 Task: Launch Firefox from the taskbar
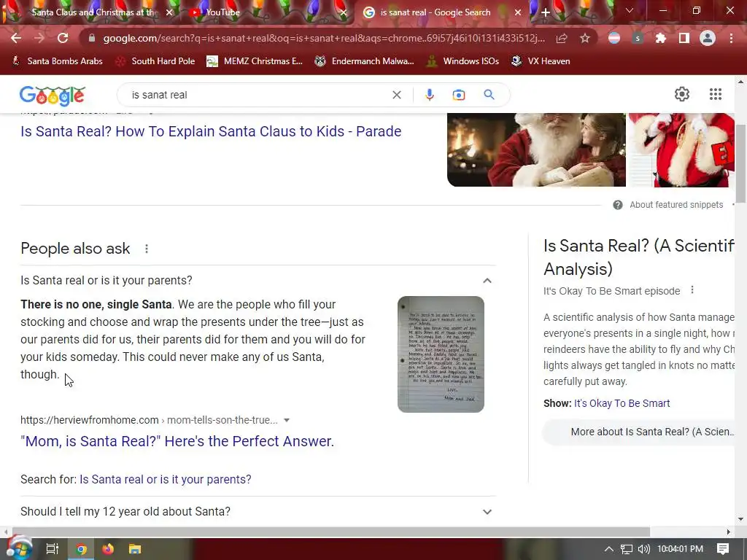click(x=108, y=549)
